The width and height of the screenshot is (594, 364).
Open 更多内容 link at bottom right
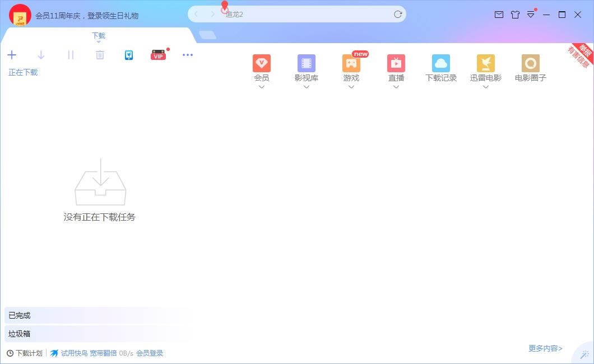pyautogui.click(x=544, y=348)
